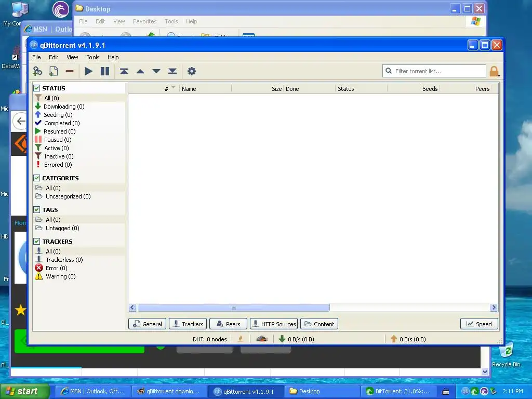Open Options via the gear icon
Viewport: 532px width, 399px height.
click(192, 71)
